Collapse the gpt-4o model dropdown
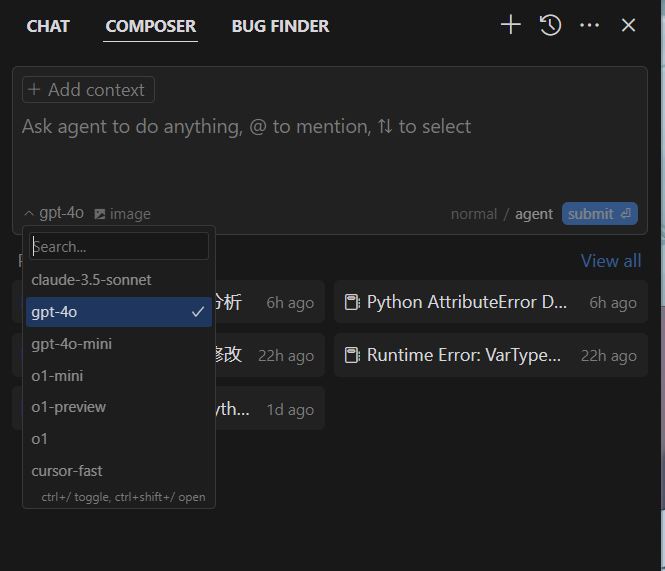This screenshot has height=571, width=665. pyautogui.click(x=55, y=213)
